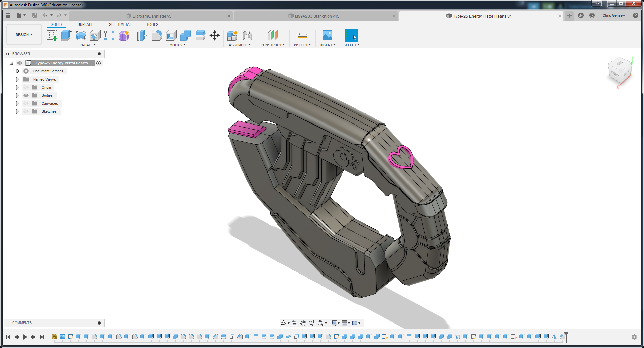Expand the Bodies folder

coord(17,95)
